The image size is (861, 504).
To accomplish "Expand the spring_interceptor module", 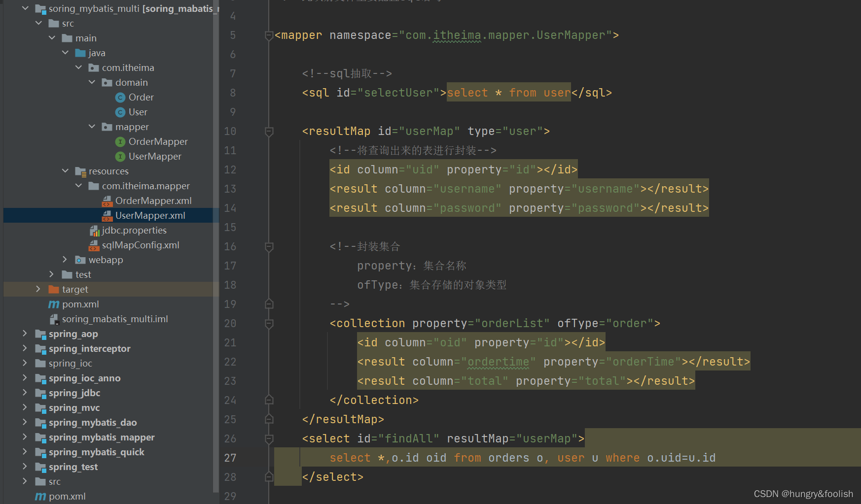I will coord(25,348).
